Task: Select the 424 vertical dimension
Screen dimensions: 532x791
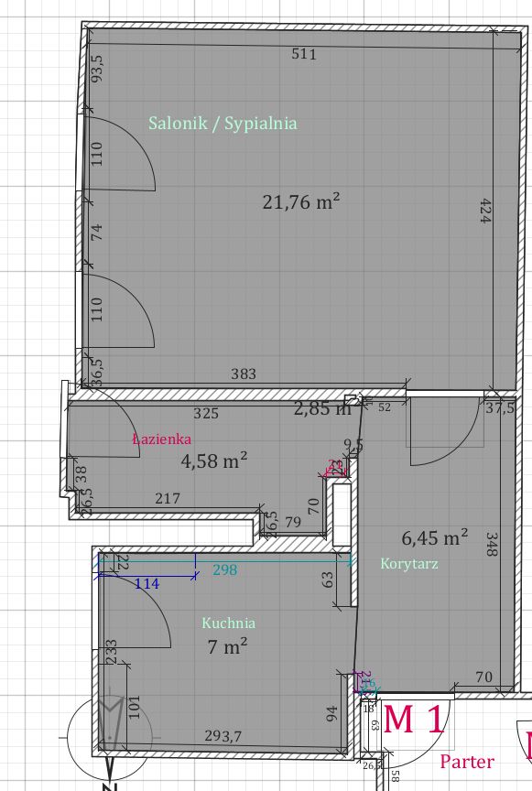Action: [x=484, y=211]
